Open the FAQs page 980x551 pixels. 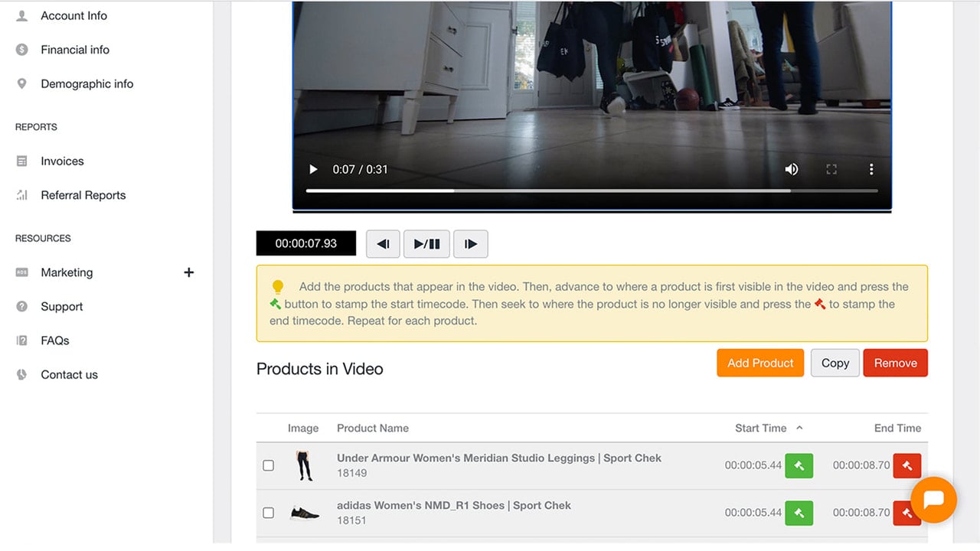[54, 341]
